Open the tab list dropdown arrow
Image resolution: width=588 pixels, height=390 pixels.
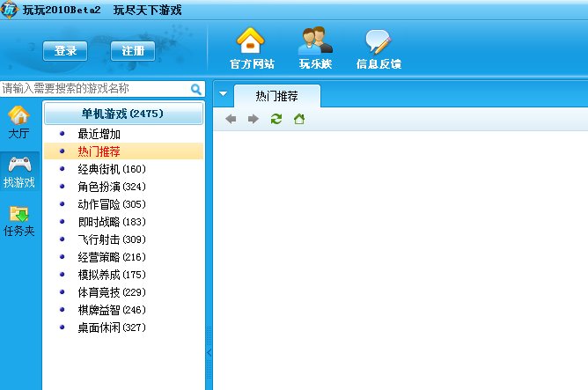[223, 94]
